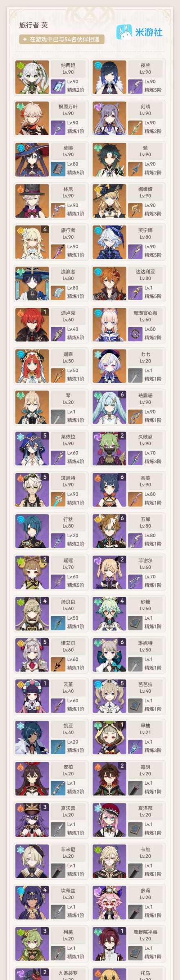Select 凯亚 character portrait
The image size is (180, 980).
pos(32,737)
